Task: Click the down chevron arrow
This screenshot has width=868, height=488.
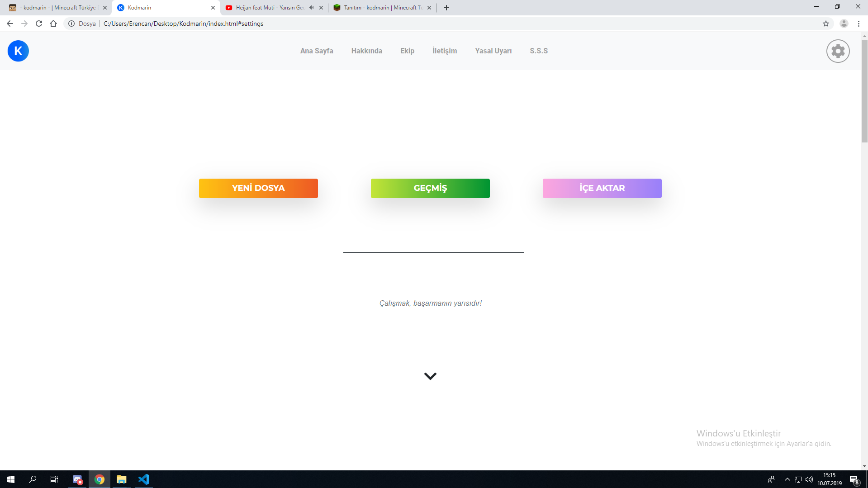Action: click(430, 376)
